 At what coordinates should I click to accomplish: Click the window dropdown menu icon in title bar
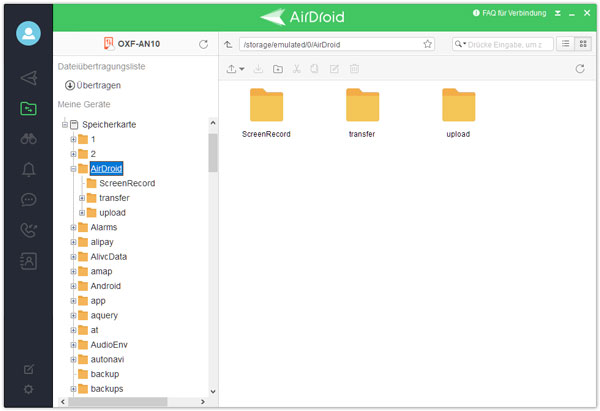[558, 13]
